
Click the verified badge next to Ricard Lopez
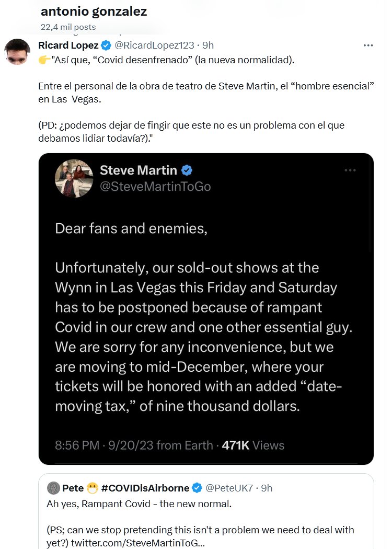pyautogui.click(x=106, y=45)
